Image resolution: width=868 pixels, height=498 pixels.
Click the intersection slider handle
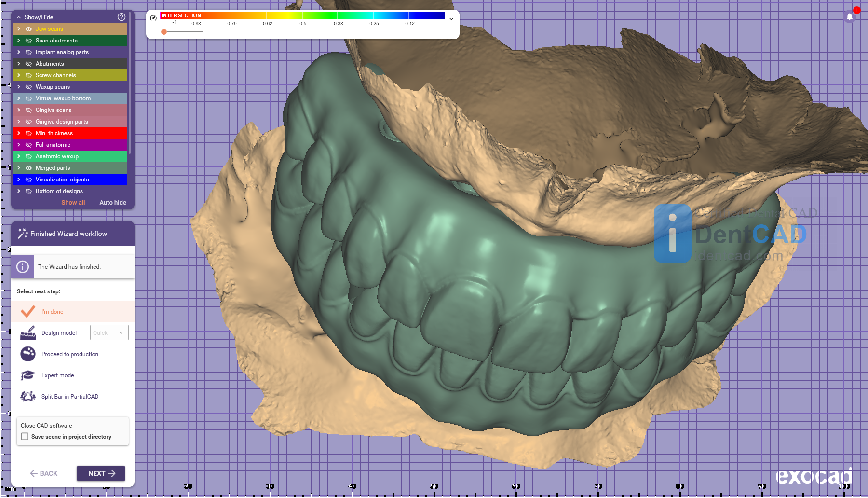pos(164,32)
